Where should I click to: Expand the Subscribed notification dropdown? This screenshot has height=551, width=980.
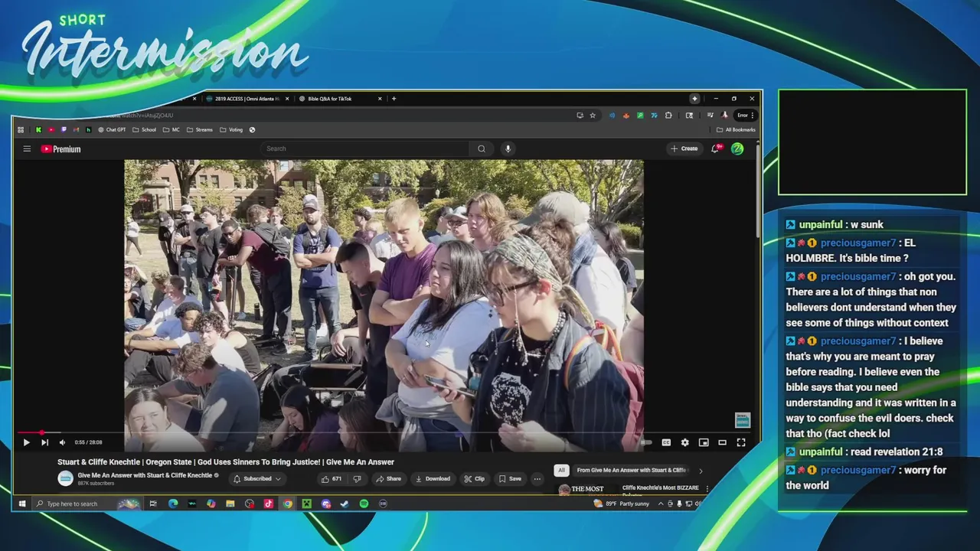click(x=257, y=479)
